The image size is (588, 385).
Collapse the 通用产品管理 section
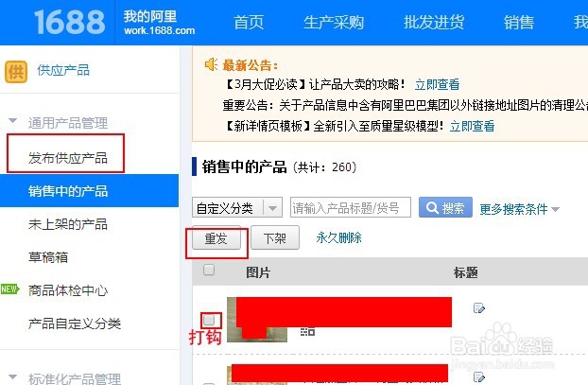[13, 121]
